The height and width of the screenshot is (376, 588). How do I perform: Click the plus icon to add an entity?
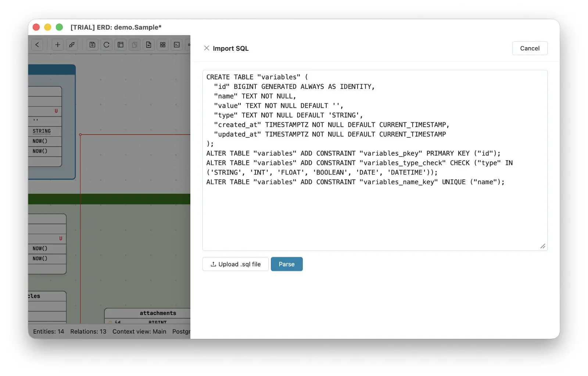(x=58, y=45)
